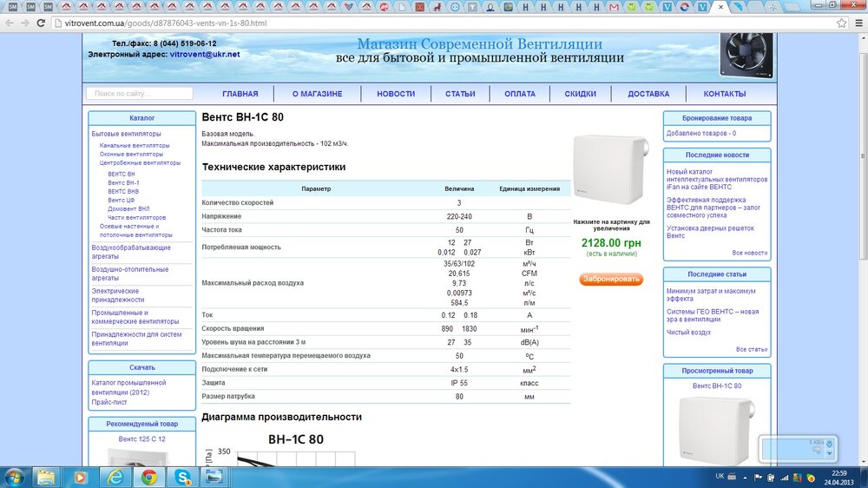868x488 pixels.
Task: Select the КОНТАКТЫ menu item
Action: pyautogui.click(x=725, y=94)
